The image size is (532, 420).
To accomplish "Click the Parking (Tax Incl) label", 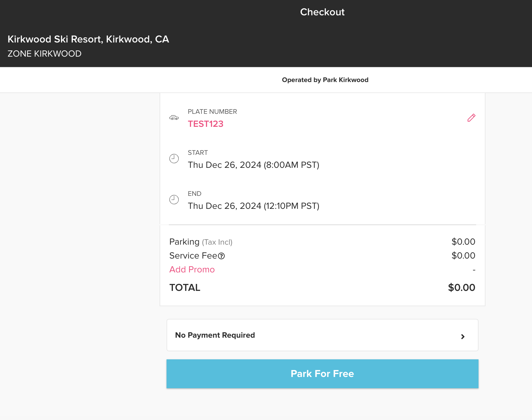I will tap(201, 242).
